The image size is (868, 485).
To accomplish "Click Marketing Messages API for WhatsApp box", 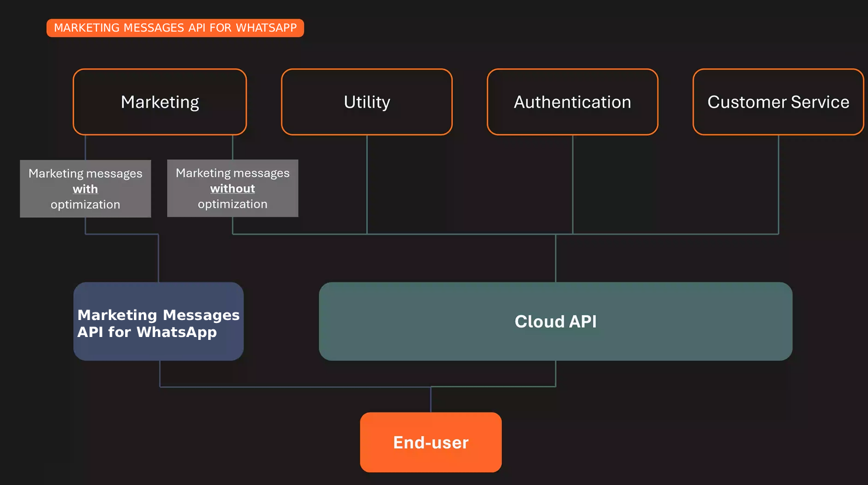I will 158,321.
